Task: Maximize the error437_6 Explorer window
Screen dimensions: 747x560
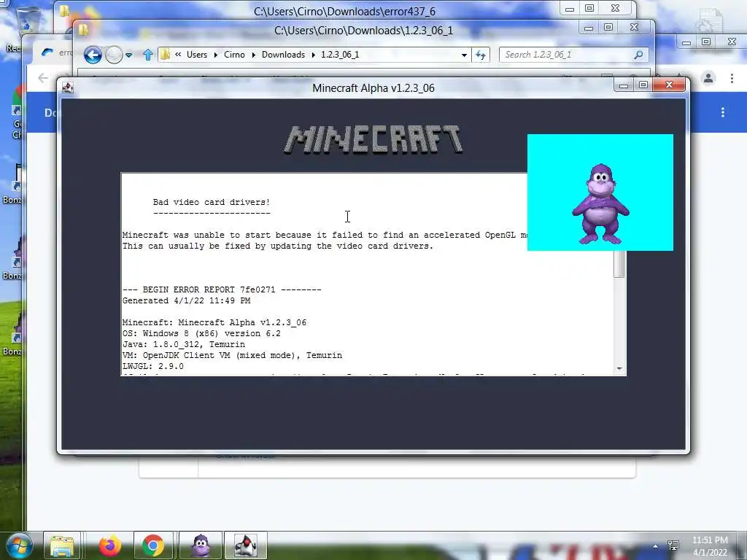Action: tap(589, 8)
